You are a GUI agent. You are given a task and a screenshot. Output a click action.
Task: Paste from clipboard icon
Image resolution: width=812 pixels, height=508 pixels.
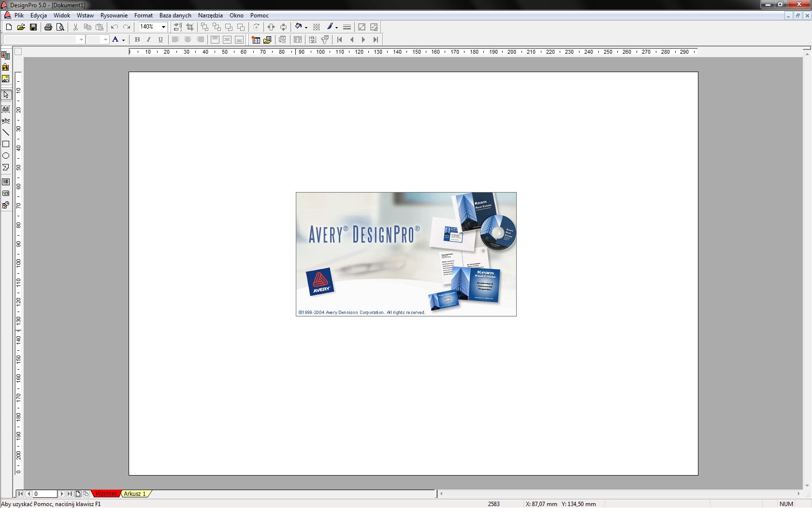(x=100, y=27)
